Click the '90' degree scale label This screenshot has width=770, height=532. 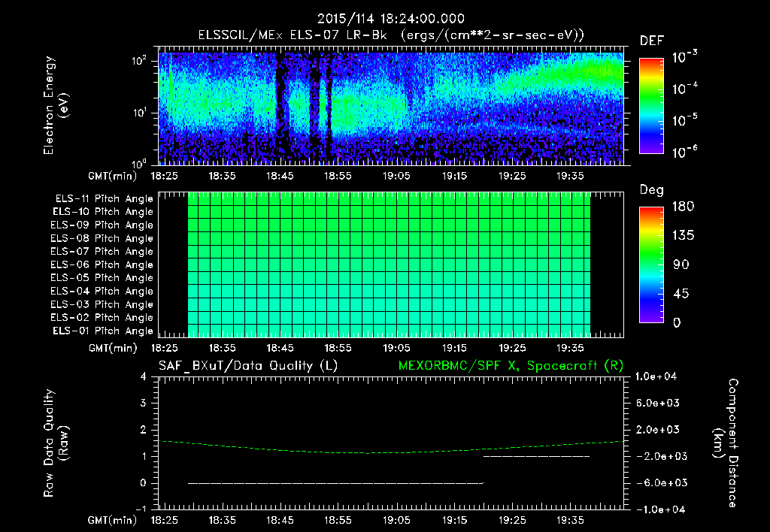(x=681, y=264)
